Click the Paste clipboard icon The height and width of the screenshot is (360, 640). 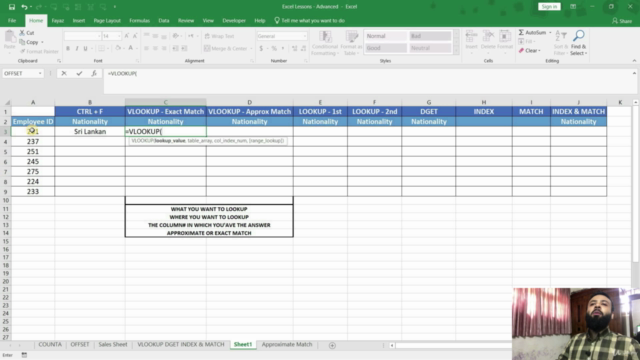point(9,37)
